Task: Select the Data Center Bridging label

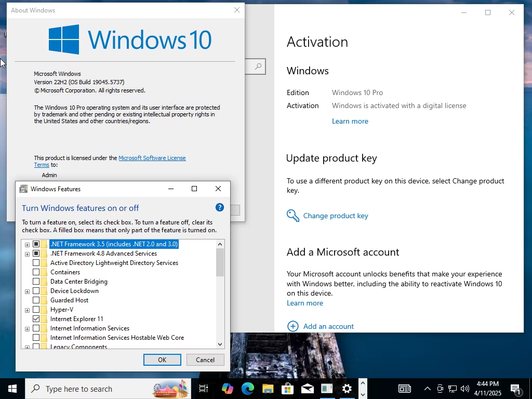Action: click(x=79, y=281)
